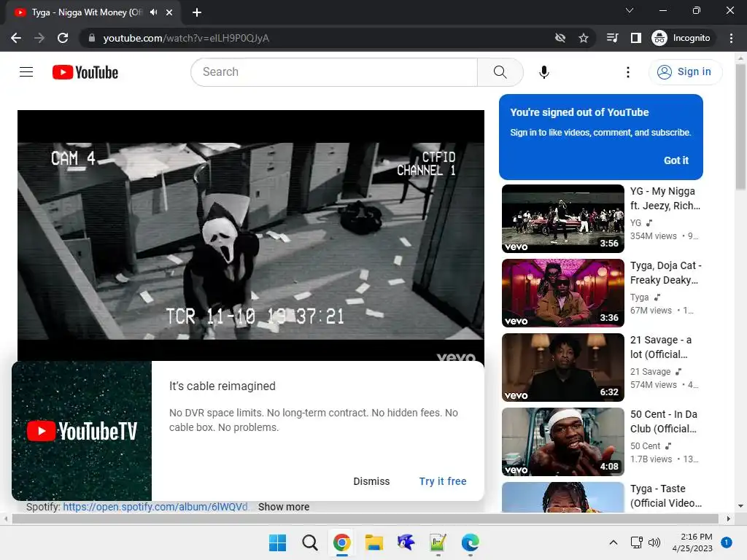The width and height of the screenshot is (747, 560).
Task: Reload the page
Action: tap(63, 38)
